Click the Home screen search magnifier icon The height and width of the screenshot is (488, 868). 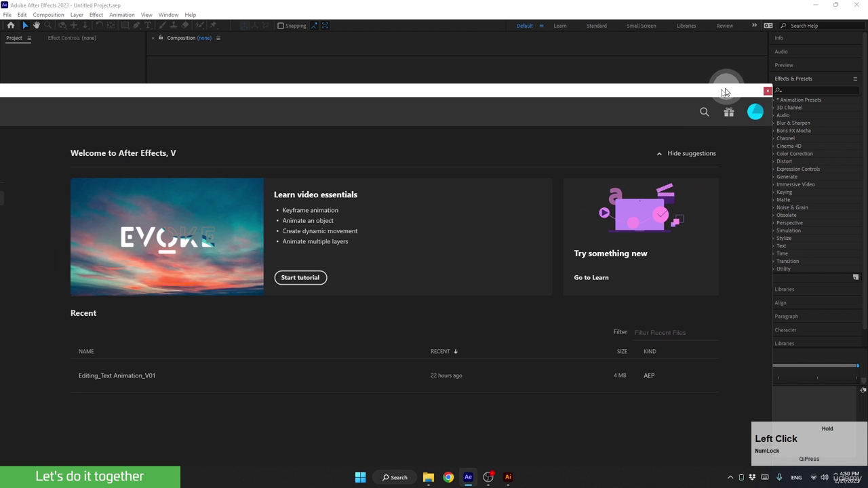705,112
